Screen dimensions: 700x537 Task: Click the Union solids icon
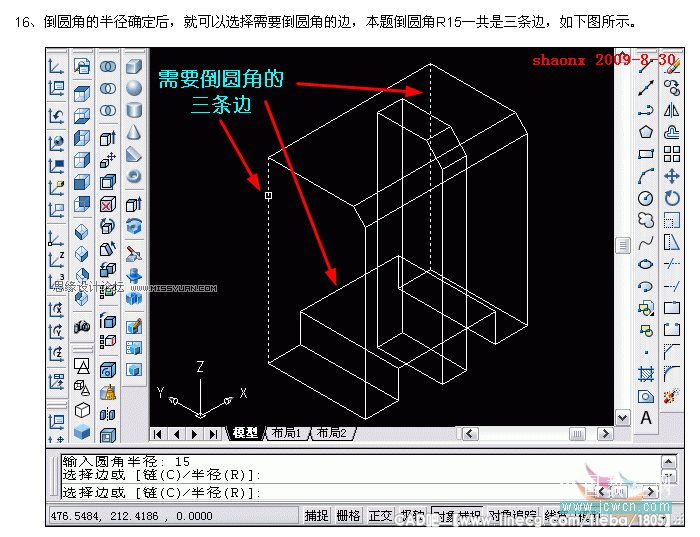[x=108, y=67]
